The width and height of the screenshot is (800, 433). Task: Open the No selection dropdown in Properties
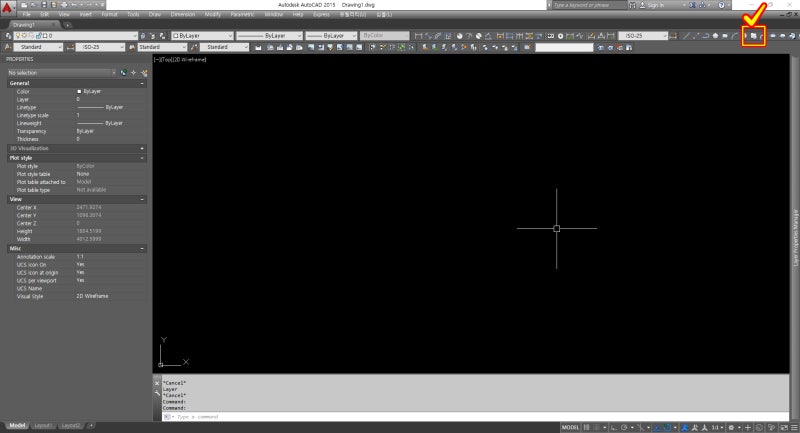coord(61,73)
